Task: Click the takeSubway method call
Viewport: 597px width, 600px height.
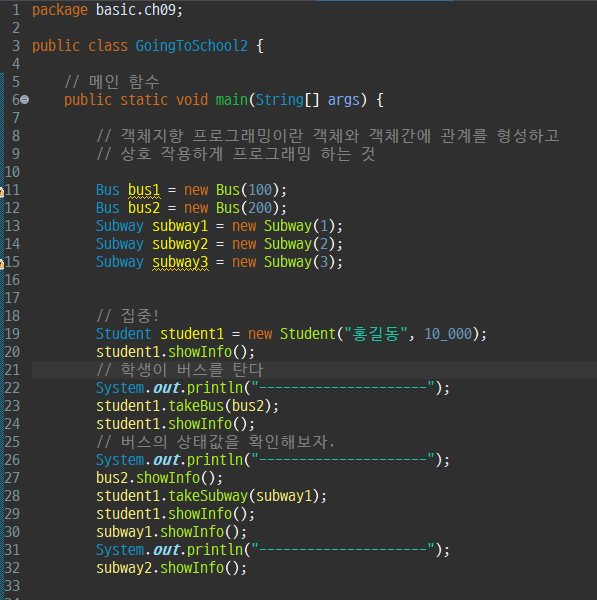Action: (x=208, y=496)
